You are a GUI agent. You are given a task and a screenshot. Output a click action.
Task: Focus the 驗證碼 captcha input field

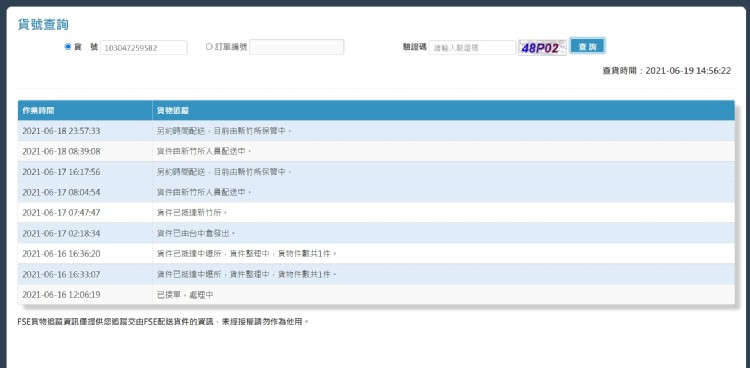(472, 47)
